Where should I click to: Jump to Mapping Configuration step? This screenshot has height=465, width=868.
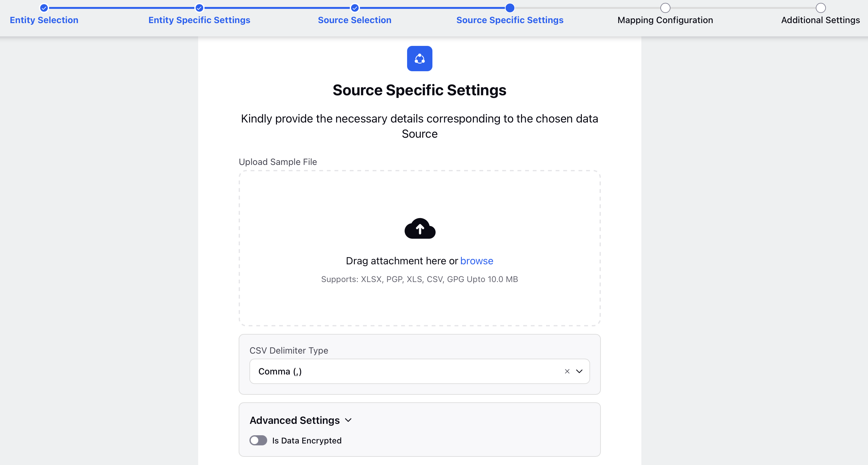[x=665, y=20]
